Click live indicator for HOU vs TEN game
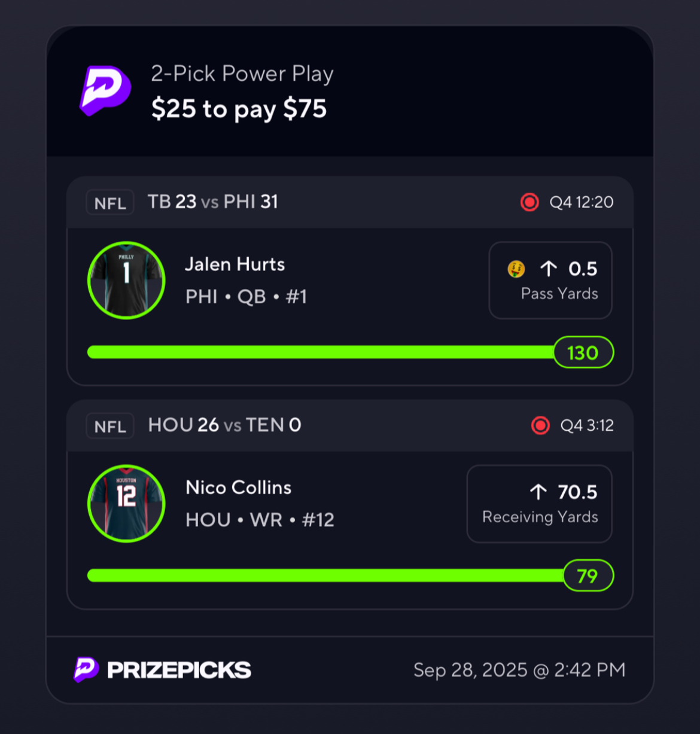 pyautogui.click(x=540, y=425)
